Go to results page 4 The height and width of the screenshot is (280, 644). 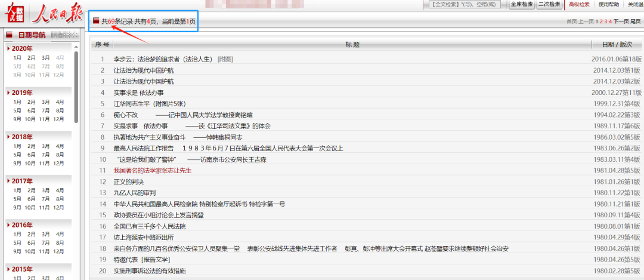611,21
